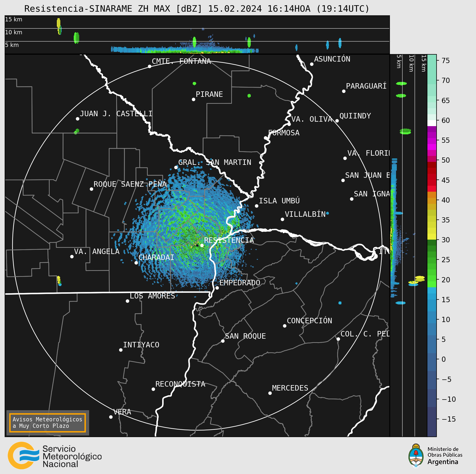The width and height of the screenshot is (476, 474).
Task: Click the ISLA UMBÚ label
Action: 279,201
